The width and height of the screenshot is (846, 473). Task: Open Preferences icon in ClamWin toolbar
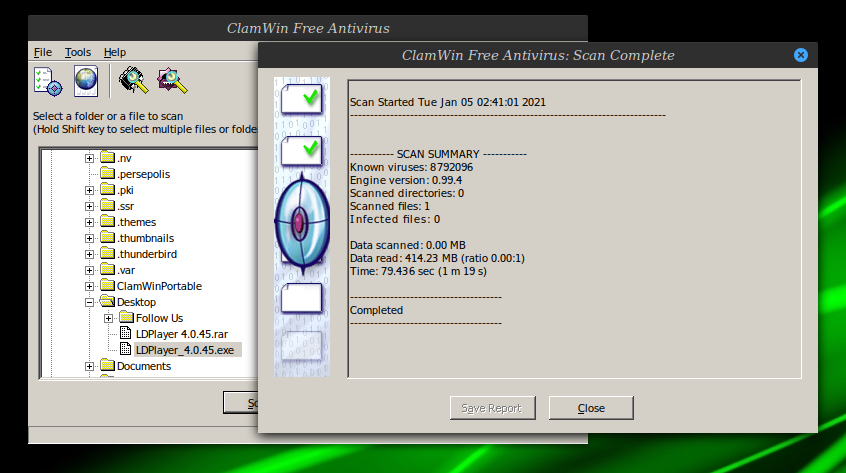click(48, 81)
